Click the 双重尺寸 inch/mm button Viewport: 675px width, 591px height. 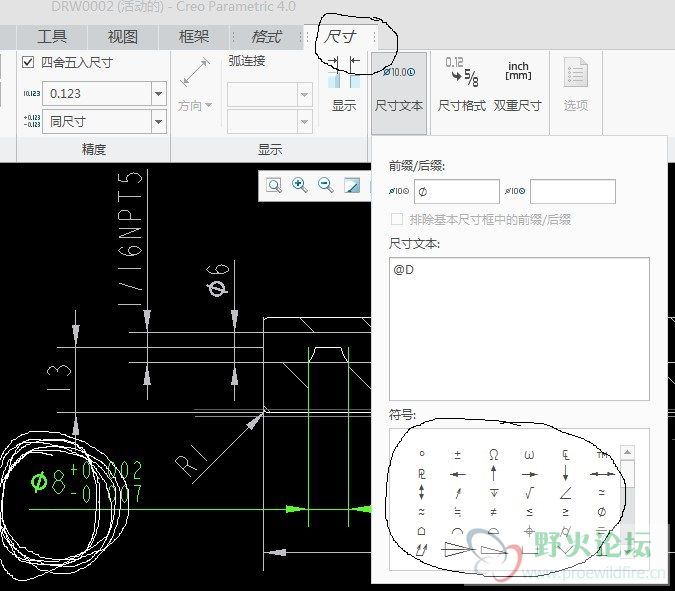[518, 86]
